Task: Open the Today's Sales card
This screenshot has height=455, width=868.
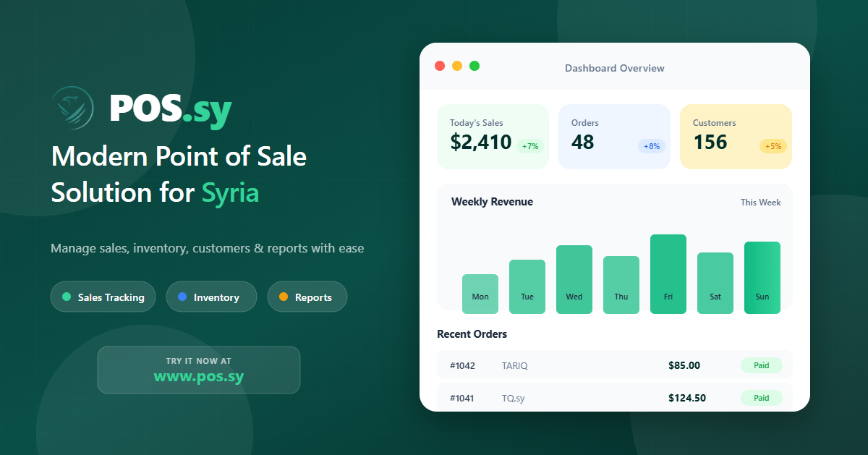Action: click(x=493, y=136)
